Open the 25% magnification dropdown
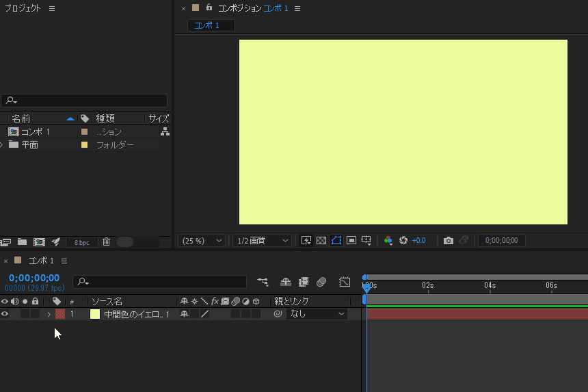Screen dimensions: 588x392 (x=202, y=240)
